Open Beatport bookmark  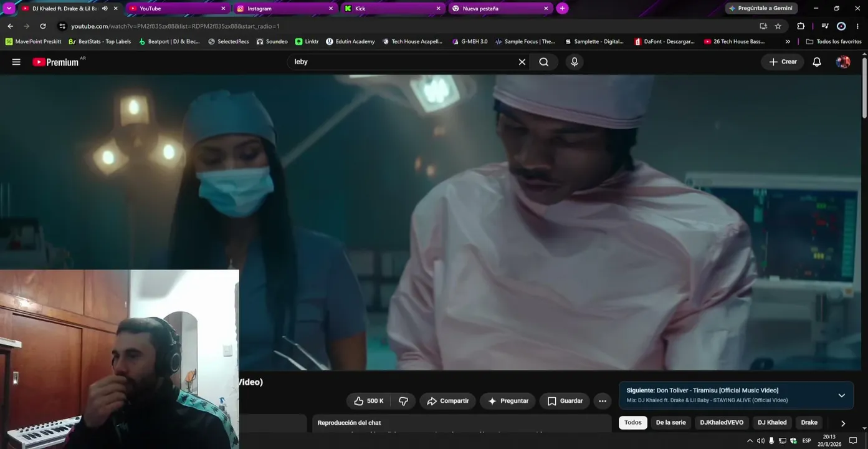point(169,42)
